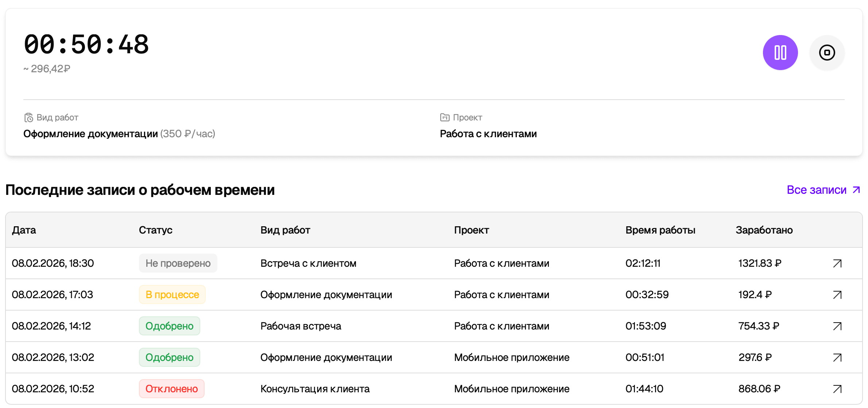The height and width of the screenshot is (408, 868).
Task: Sort by 'Заработано' column header
Action: 764,230
